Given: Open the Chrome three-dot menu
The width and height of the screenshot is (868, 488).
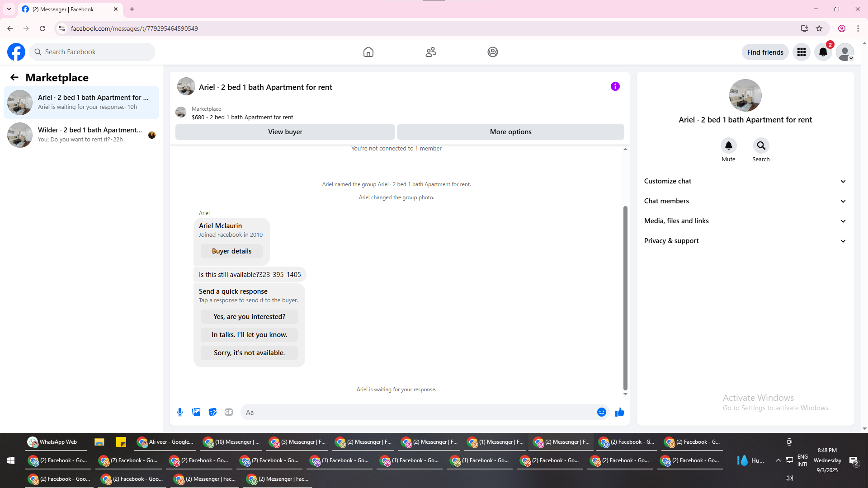Looking at the screenshot, I should pos(858,28).
